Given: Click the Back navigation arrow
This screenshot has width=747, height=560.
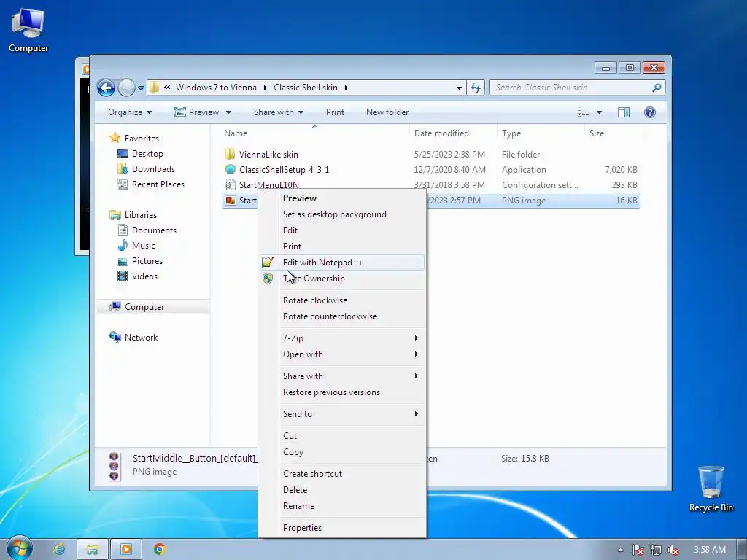Looking at the screenshot, I should click(107, 87).
